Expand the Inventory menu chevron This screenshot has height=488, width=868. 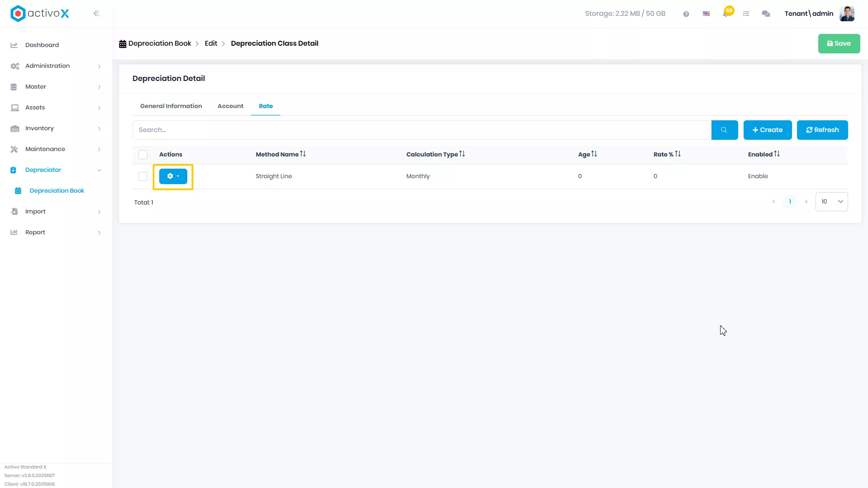click(x=99, y=129)
